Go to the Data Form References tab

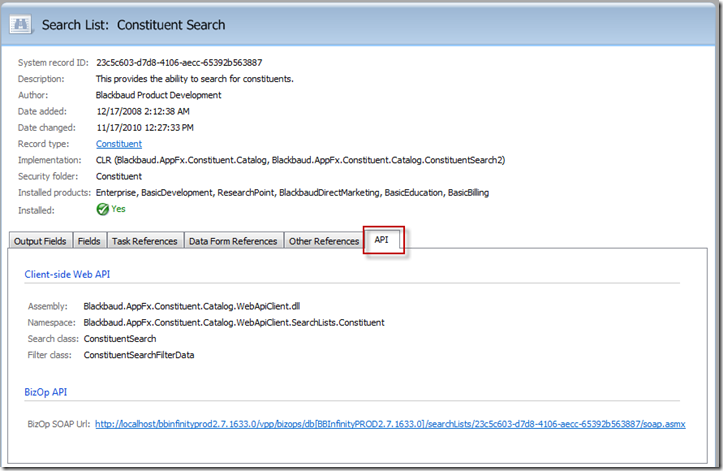click(x=233, y=241)
